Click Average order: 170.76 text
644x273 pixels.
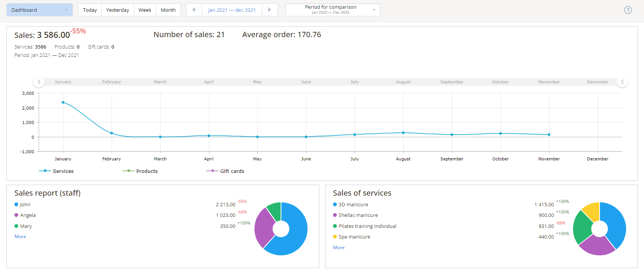(282, 35)
